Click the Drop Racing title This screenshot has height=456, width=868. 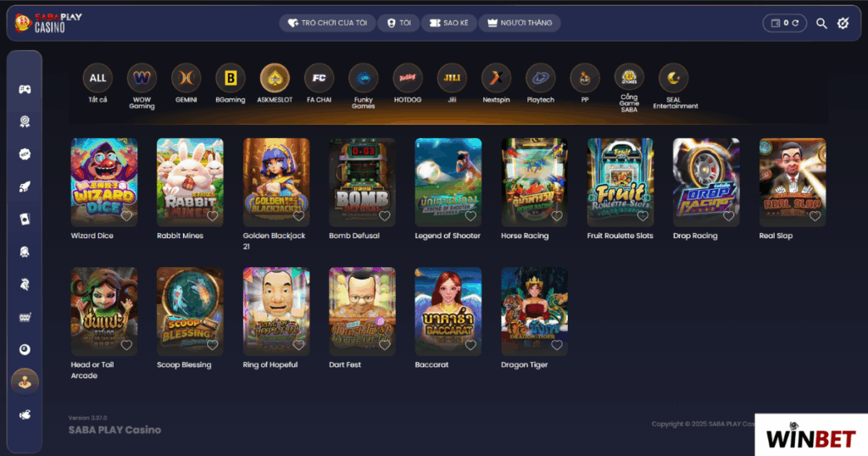(x=695, y=236)
